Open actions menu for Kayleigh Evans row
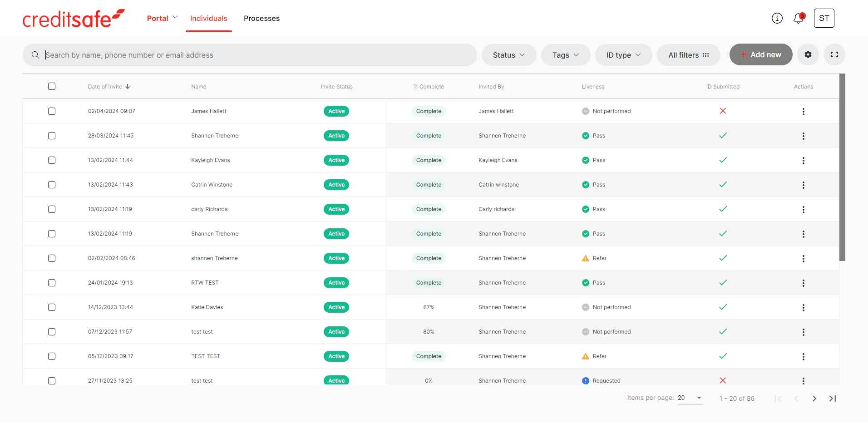The height and width of the screenshot is (423, 868). [804, 160]
